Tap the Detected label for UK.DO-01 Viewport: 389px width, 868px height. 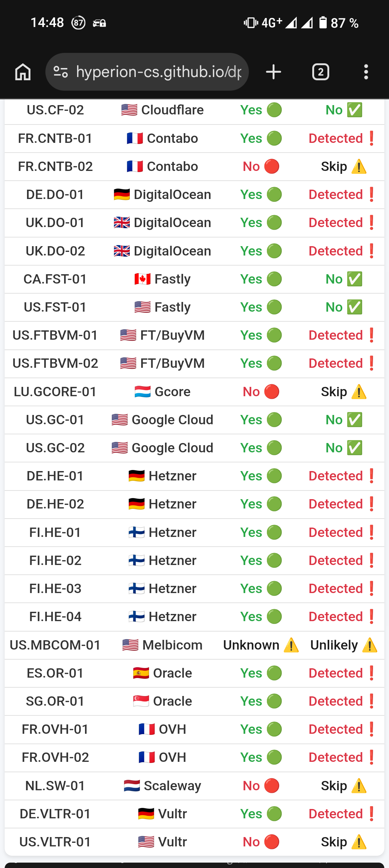point(335,223)
